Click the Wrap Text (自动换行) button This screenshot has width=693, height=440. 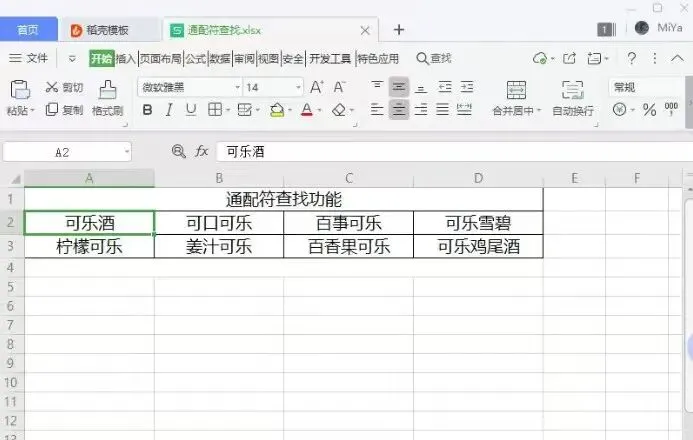(x=573, y=98)
